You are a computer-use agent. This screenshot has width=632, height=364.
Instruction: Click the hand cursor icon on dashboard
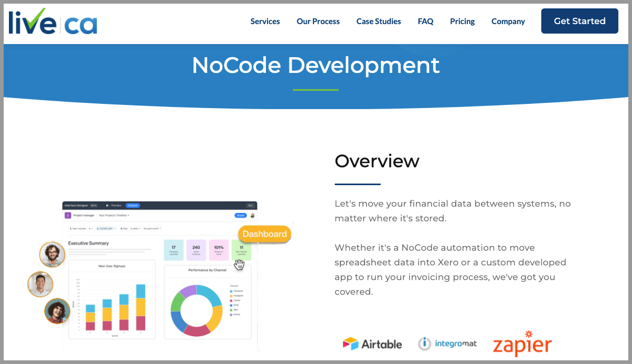240,265
